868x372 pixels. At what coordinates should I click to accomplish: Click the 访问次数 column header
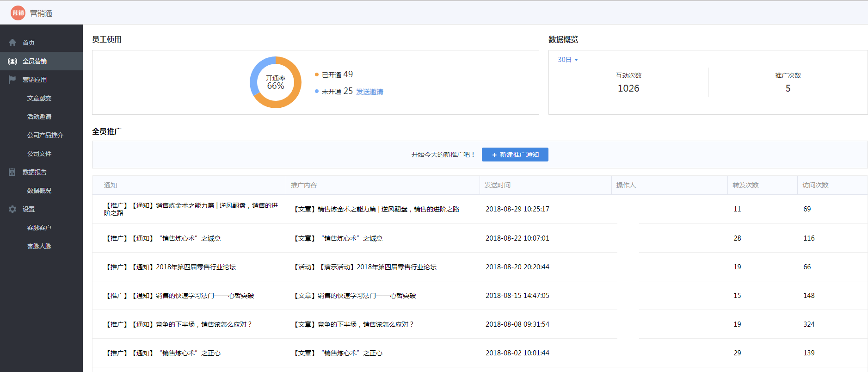point(815,185)
